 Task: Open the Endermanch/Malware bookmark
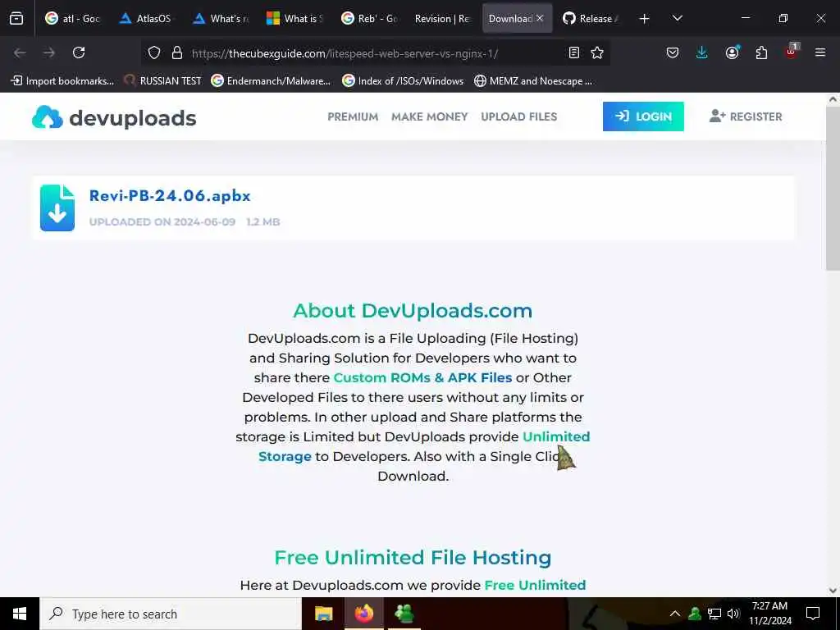pyautogui.click(x=271, y=81)
